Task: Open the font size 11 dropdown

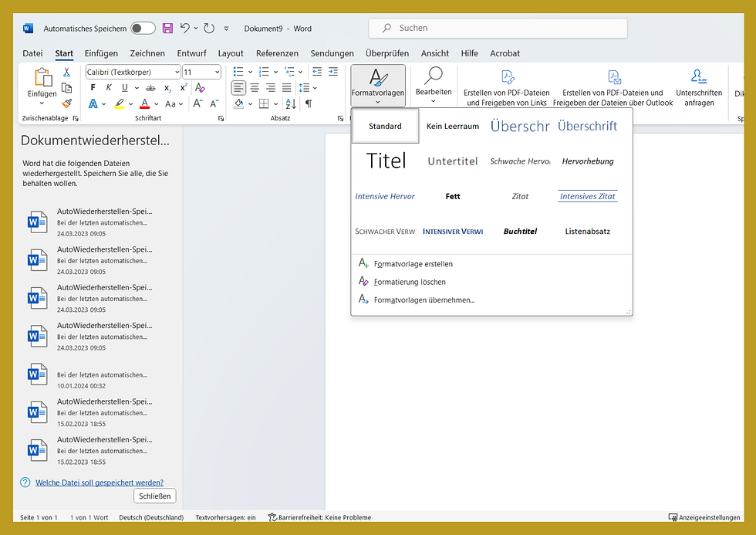Action: 217,72
